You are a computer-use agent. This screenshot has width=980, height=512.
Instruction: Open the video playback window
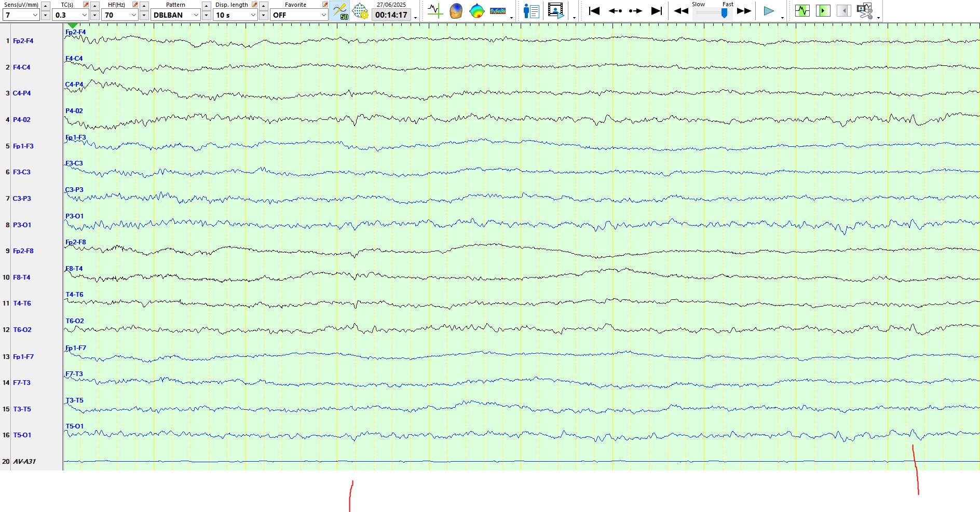pos(555,10)
